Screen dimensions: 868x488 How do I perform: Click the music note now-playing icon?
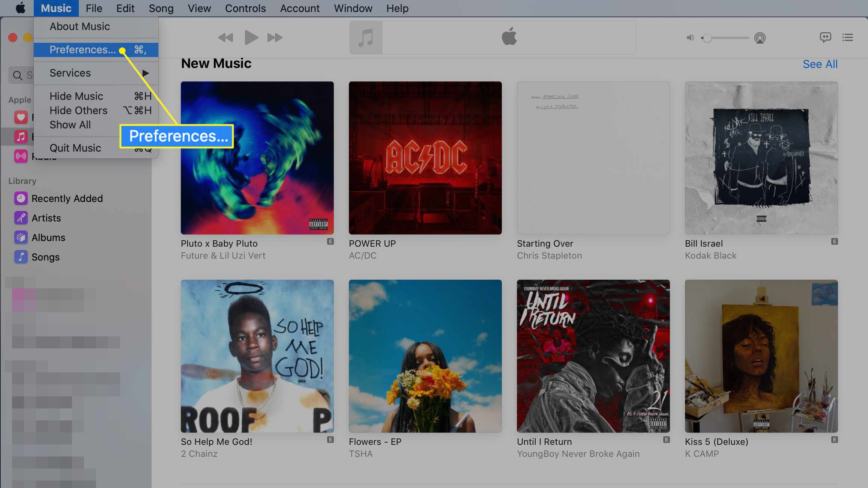tap(365, 38)
